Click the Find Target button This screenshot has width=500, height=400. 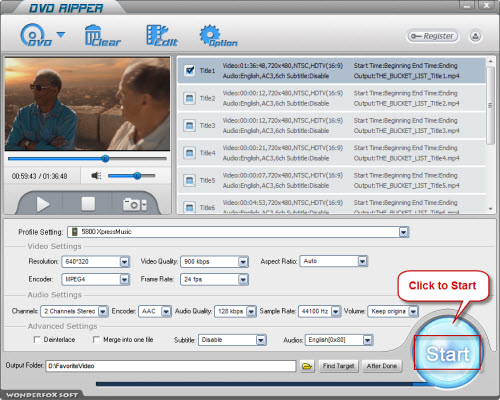pos(338,366)
